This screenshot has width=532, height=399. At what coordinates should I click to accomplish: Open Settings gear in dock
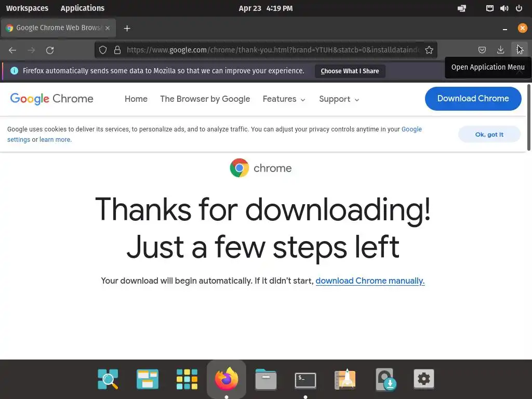[x=424, y=379]
